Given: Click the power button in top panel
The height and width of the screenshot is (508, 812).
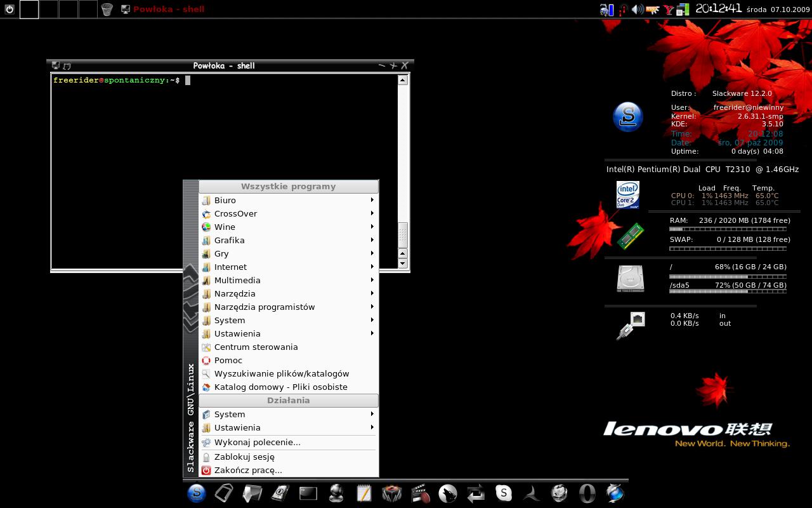Looking at the screenshot, I should (x=10, y=10).
